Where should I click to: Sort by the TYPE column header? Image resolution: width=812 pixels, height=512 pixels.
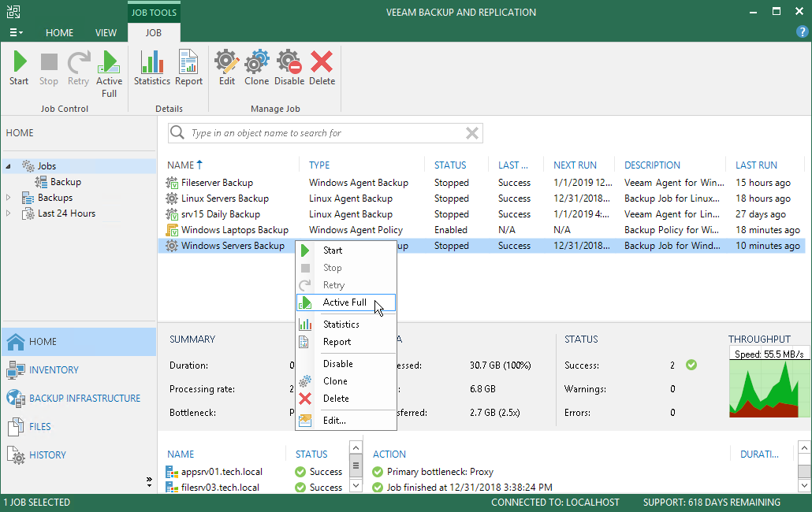point(319,165)
